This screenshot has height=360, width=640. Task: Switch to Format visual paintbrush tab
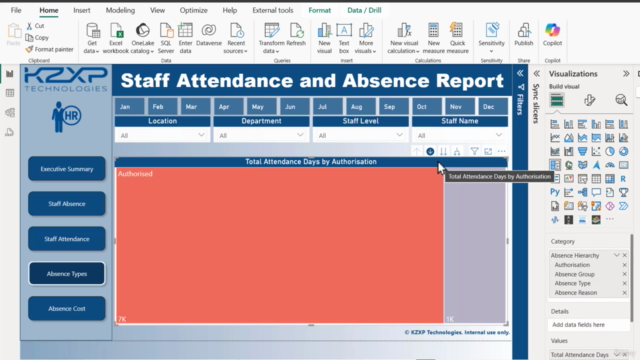589,100
